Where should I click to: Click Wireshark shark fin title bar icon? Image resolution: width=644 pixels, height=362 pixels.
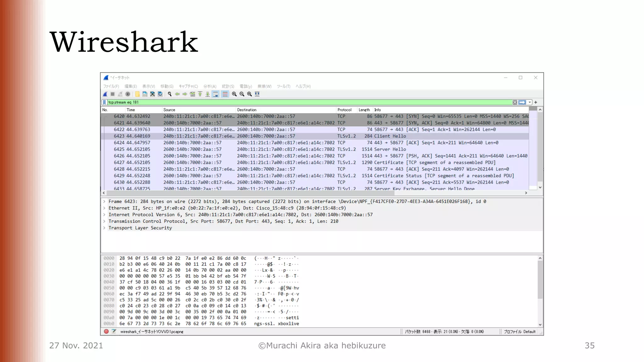106,78
